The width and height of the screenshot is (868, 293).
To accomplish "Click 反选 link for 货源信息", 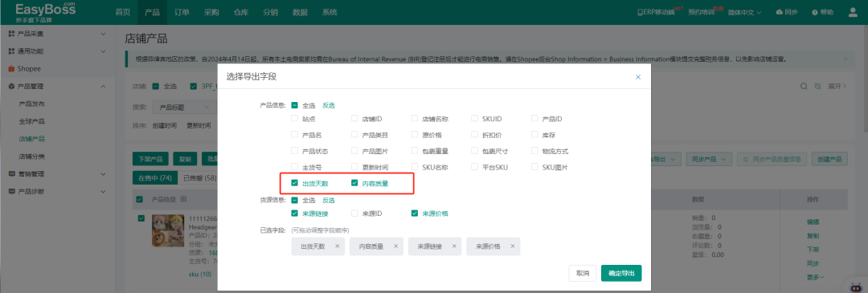I will [329, 200].
